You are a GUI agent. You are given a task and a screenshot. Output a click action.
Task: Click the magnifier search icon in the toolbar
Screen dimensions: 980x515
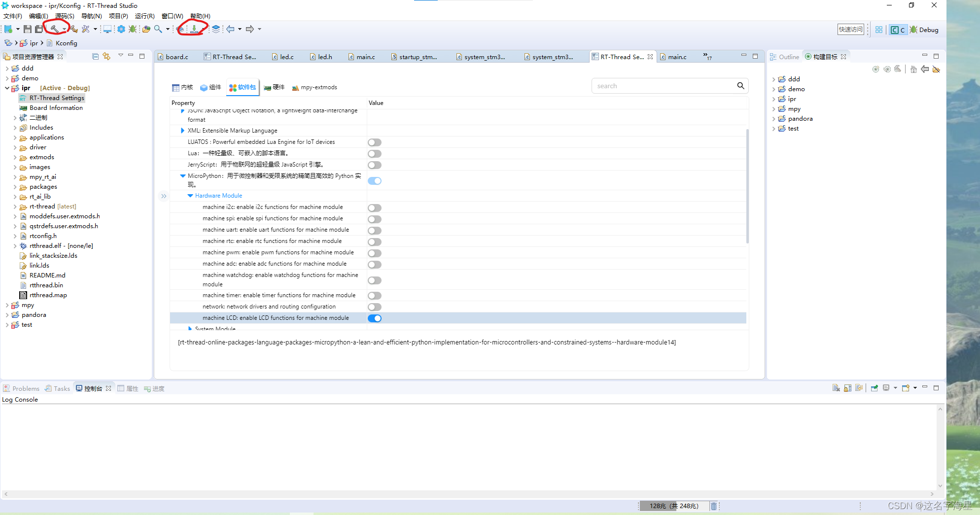[x=158, y=29]
